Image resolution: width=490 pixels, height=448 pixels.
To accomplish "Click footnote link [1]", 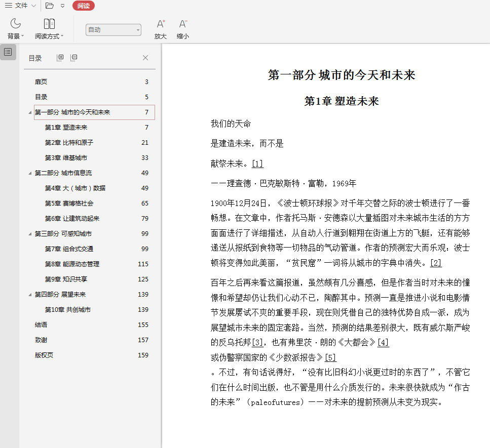I will [x=257, y=164].
